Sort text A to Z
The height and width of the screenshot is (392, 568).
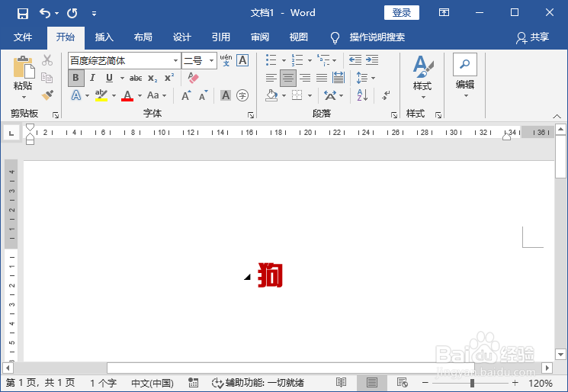click(x=362, y=95)
